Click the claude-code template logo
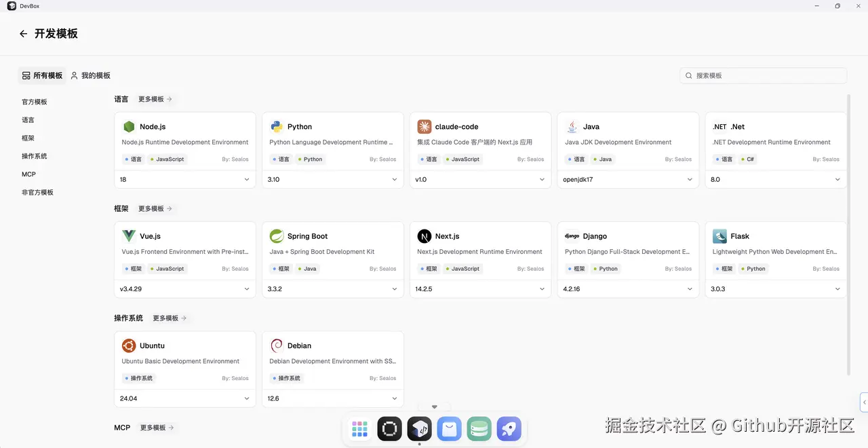 (x=424, y=127)
